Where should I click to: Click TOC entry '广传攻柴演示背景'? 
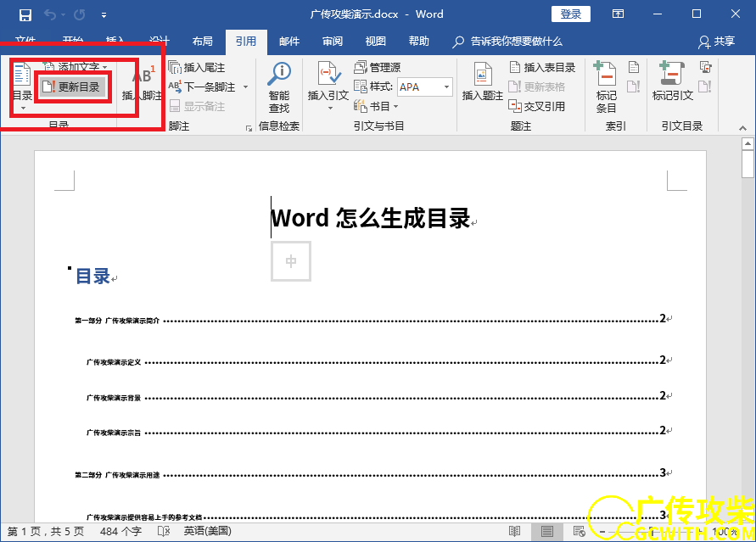pyautogui.click(x=114, y=398)
